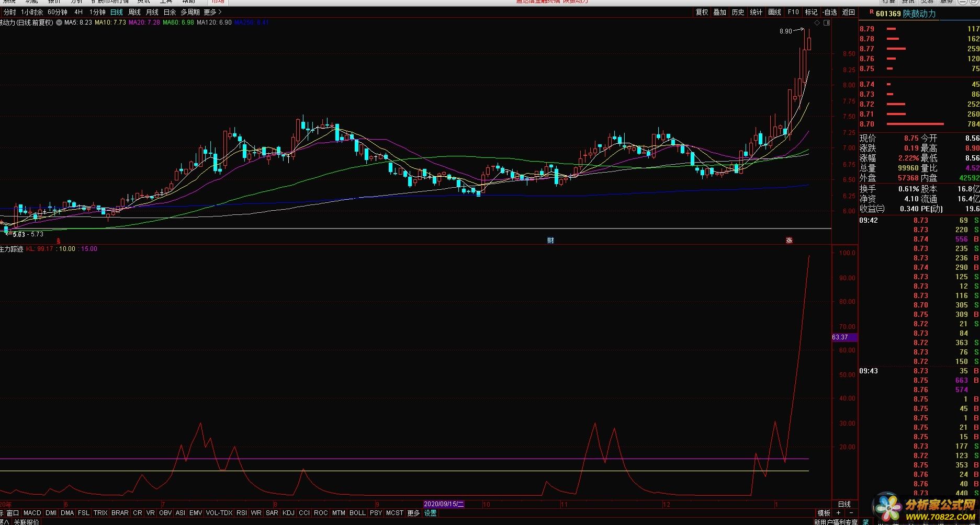This screenshot has width=980, height=525.
Task: Select the CCI indicator
Action: tap(304, 513)
